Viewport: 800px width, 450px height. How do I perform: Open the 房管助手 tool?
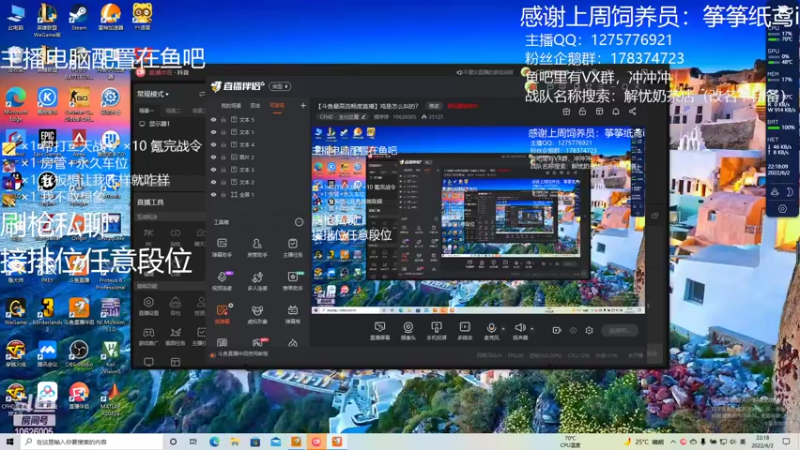[x=257, y=247]
